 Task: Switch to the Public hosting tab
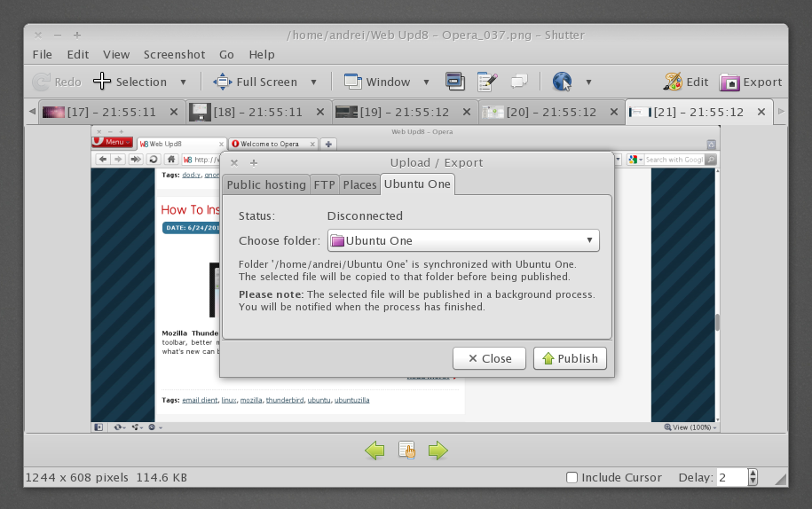pos(266,184)
